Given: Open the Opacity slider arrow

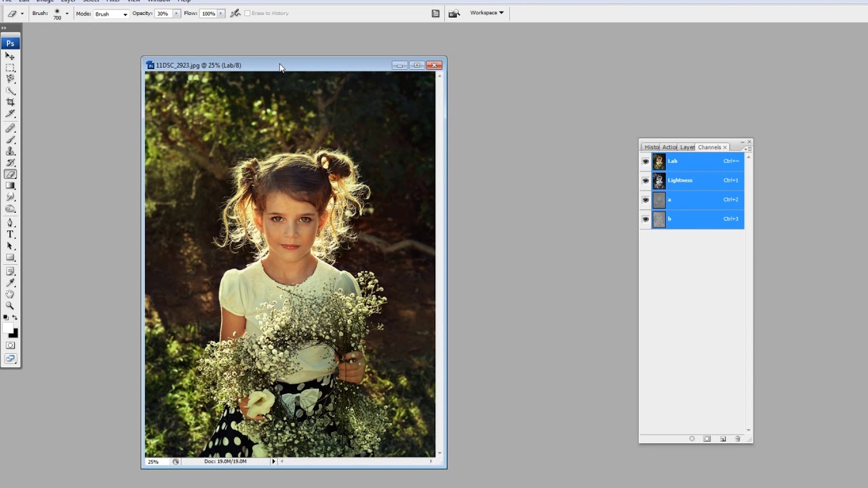Looking at the screenshot, I should 176,14.
